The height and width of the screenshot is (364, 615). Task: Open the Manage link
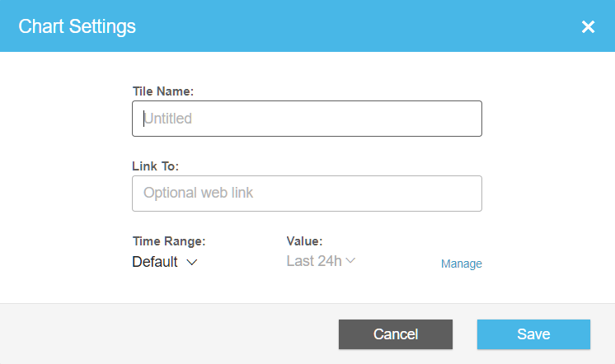point(462,264)
